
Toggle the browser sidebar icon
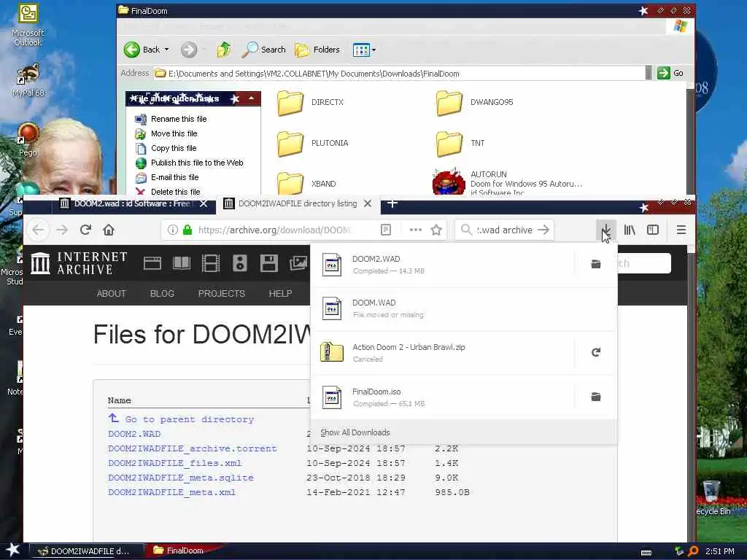tap(653, 230)
